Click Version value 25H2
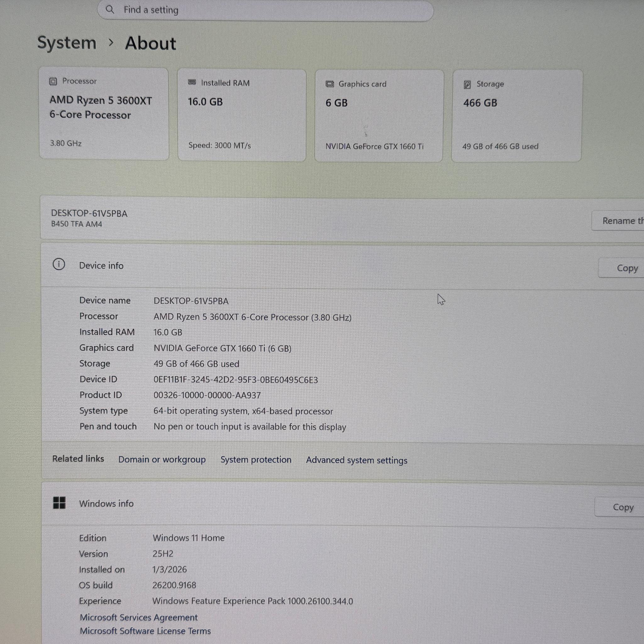The height and width of the screenshot is (644, 644). (x=163, y=554)
